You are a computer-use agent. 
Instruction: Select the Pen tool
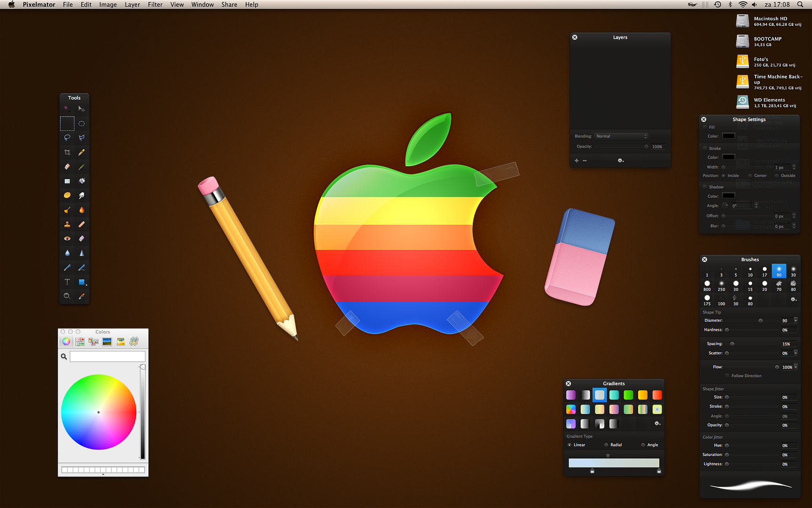(x=67, y=268)
